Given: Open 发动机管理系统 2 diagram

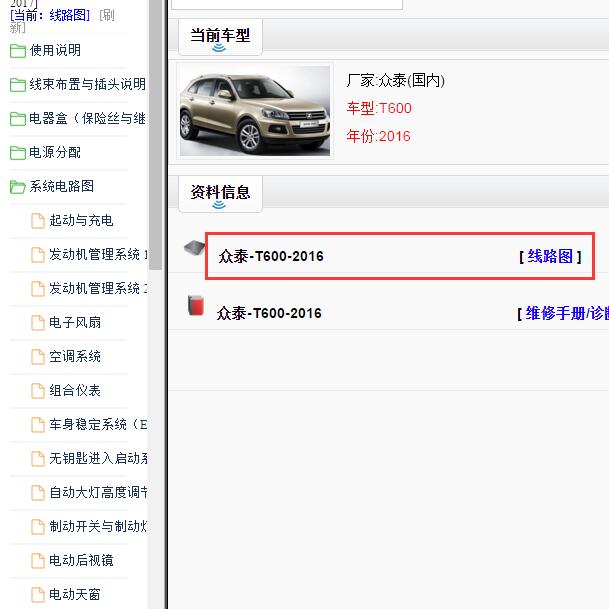Looking at the screenshot, I should [x=98, y=288].
